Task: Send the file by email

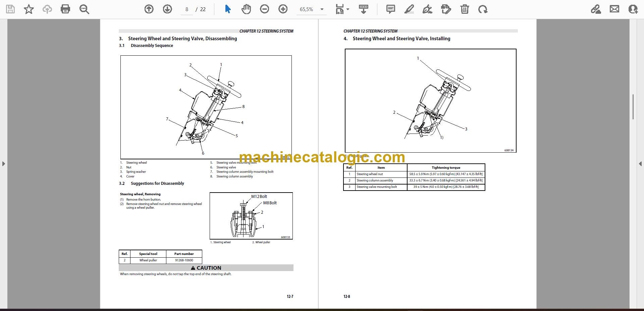Action: pos(614,9)
